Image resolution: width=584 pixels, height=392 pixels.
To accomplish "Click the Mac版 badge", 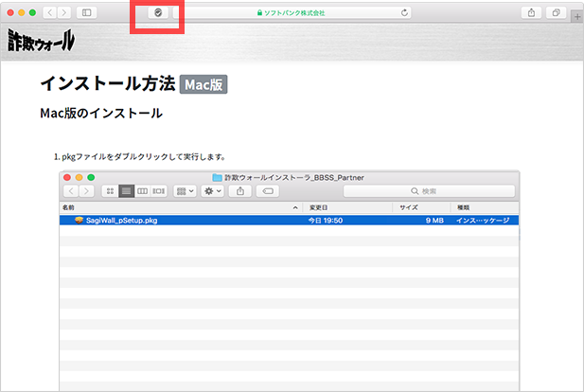I will pyautogui.click(x=204, y=84).
